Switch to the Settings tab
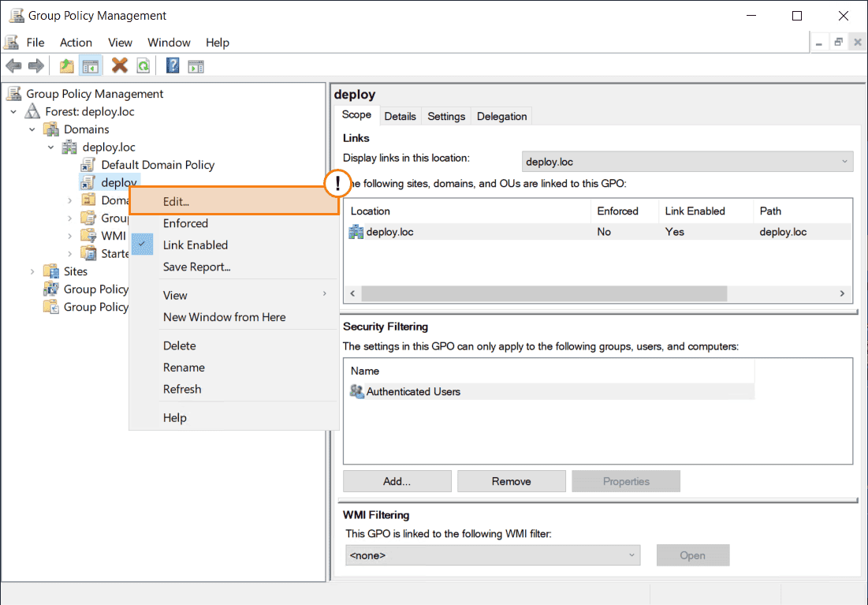The image size is (868, 605). tap(446, 117)
